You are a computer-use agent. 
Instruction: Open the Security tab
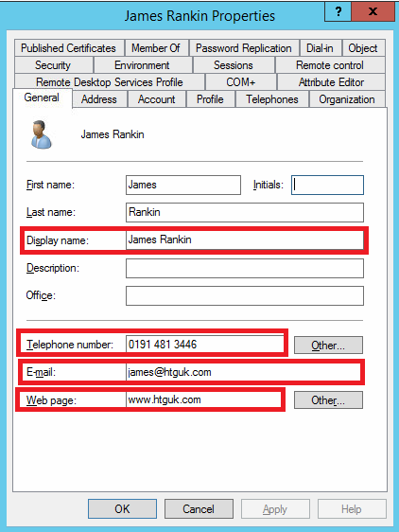pyautogui.click(x=54, y=65)
